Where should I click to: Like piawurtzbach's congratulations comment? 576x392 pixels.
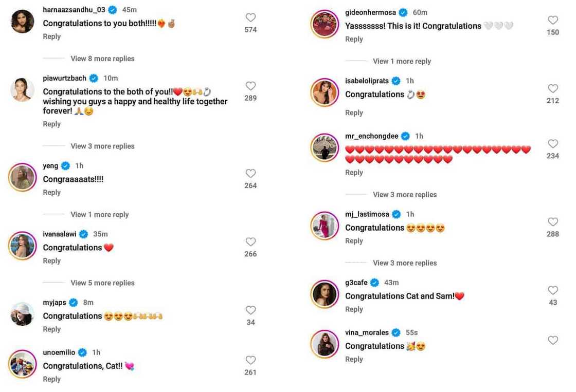pyautogui.click(x=250, y=86)
